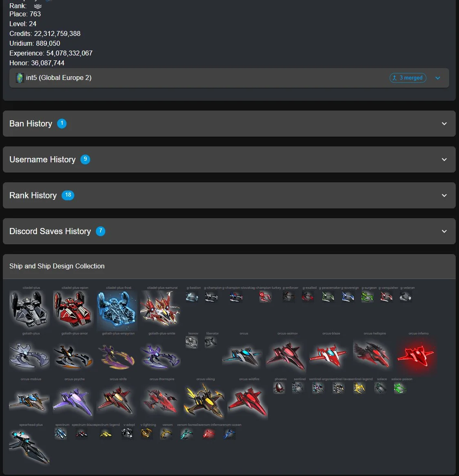Click the g-champion-turkey ship icon
Viewport: 459px width, 476px height.
click(265, 296)
